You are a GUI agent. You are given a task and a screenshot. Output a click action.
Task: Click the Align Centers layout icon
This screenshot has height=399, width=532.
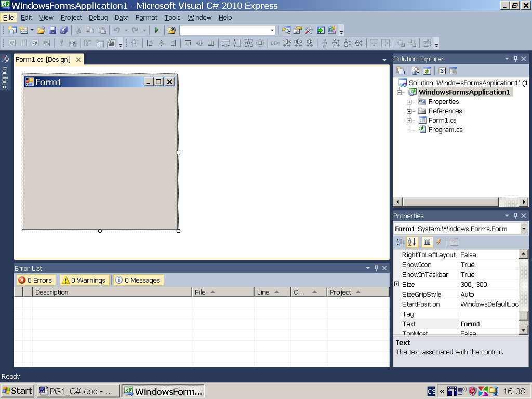click(x=162, y=43)
